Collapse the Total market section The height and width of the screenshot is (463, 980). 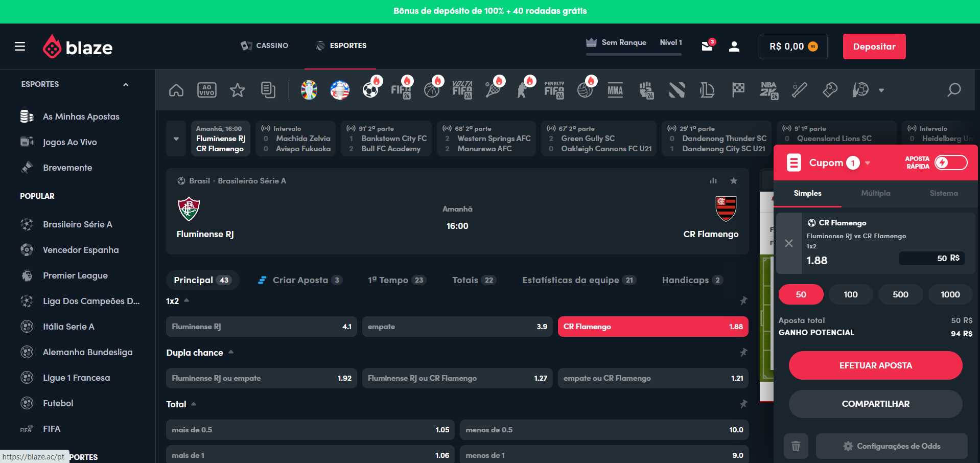pyautogui.click(x=194, y=404)
